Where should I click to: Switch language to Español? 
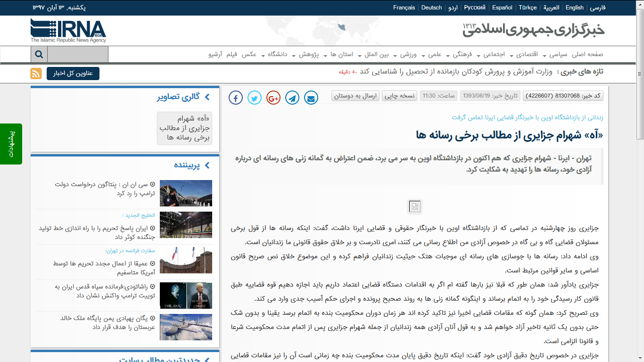[502, 8]
